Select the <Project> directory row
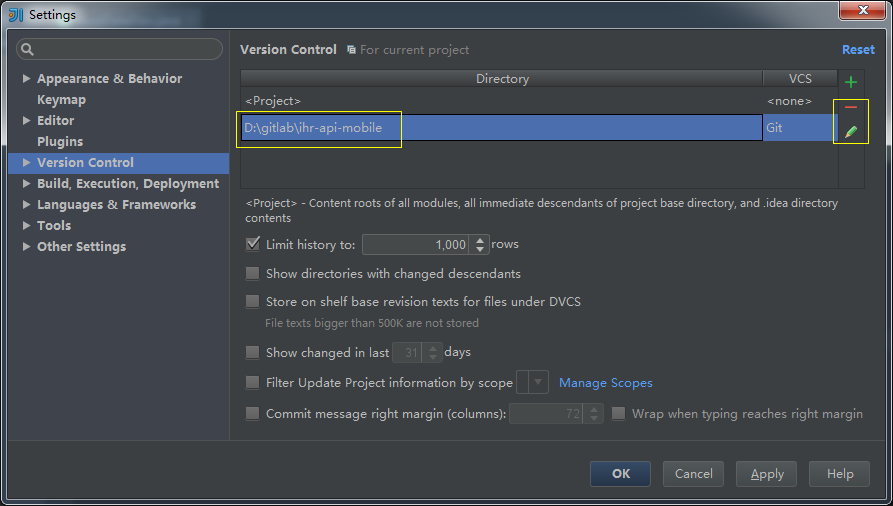The height and width of the screenshot is (506, 893). point(502,101)
